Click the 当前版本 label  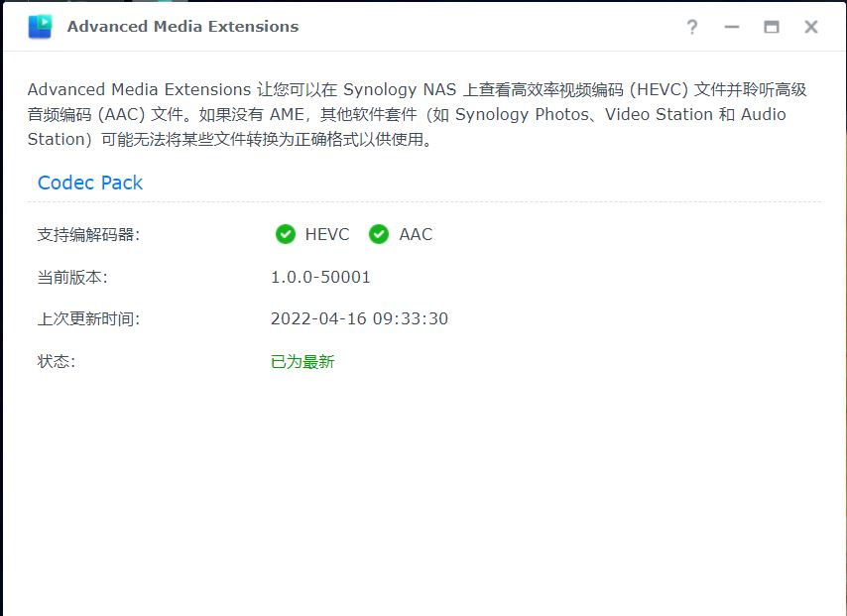click(72, 277)
